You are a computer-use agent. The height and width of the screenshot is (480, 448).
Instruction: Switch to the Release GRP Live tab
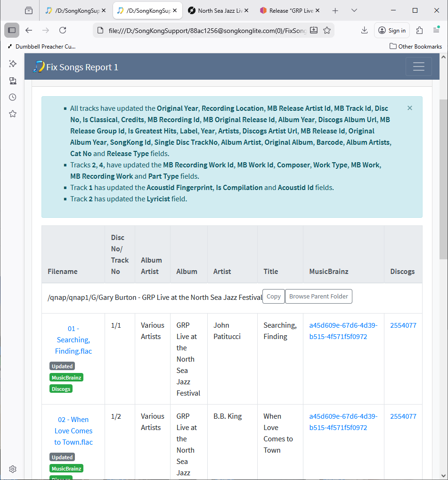[x=288, y=10]
